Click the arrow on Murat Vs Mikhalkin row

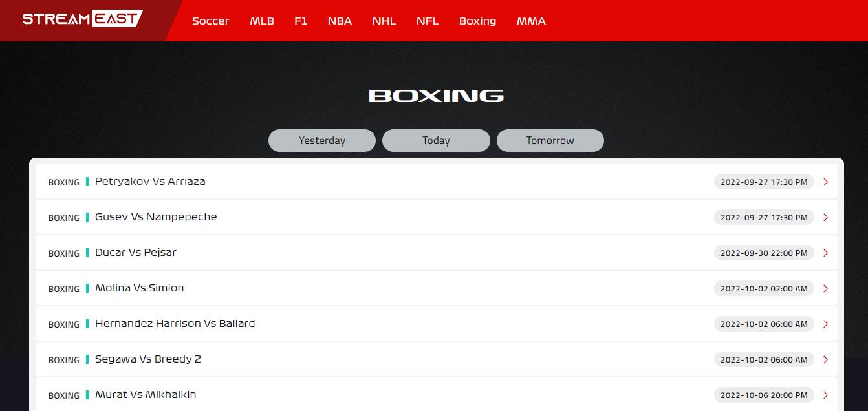point(825,395)
